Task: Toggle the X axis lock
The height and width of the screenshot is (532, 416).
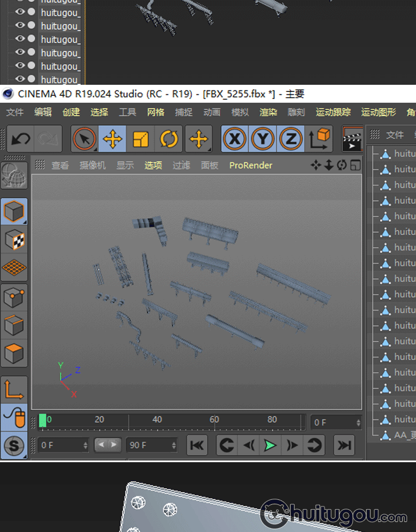Action: 235,139
